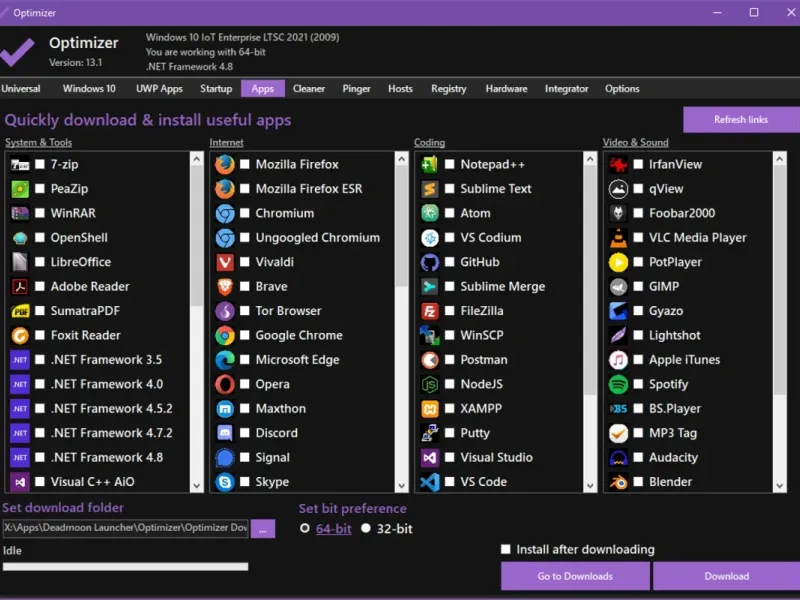This screenshot has width=800, height=600.
Task: Click the download progress bar
Action: [126, 566]
